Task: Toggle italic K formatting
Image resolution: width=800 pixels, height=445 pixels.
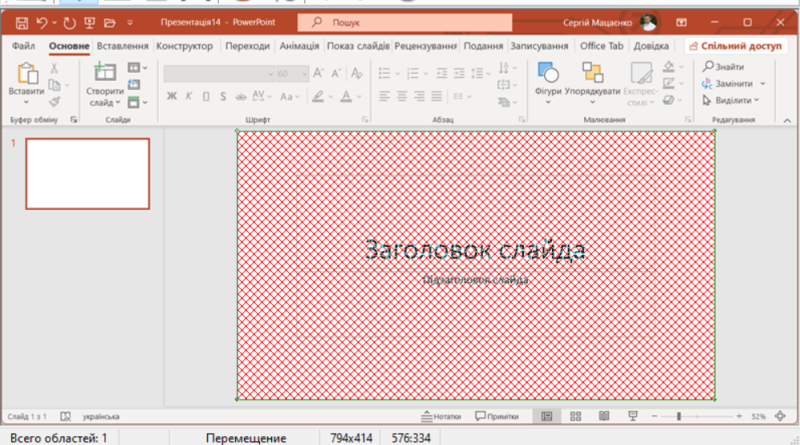Action: pos(188,96)
